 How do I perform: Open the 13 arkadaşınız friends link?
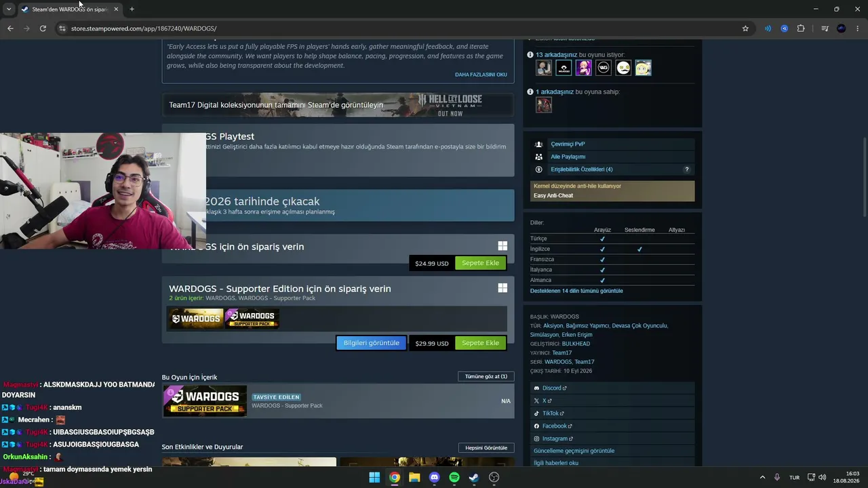tap(556, 55)
